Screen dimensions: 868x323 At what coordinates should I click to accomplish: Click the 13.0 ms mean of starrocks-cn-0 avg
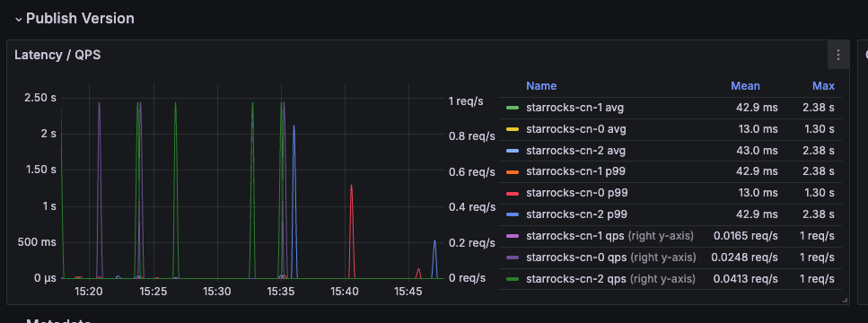click(756, 129)
